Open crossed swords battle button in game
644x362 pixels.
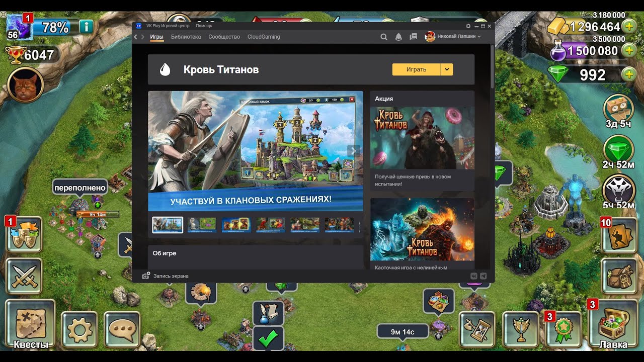point(24,276)
